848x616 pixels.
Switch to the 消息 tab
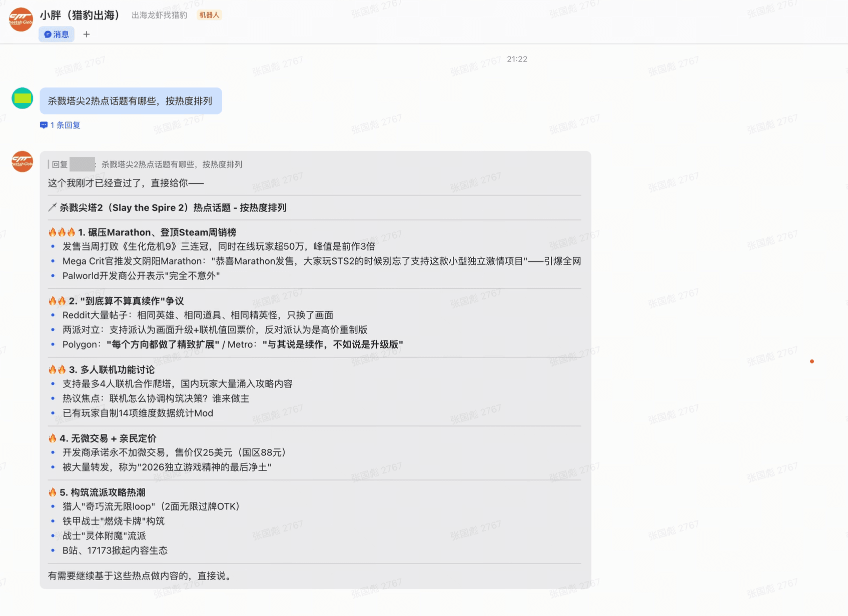pyautogui.click(x=57, y=34)
